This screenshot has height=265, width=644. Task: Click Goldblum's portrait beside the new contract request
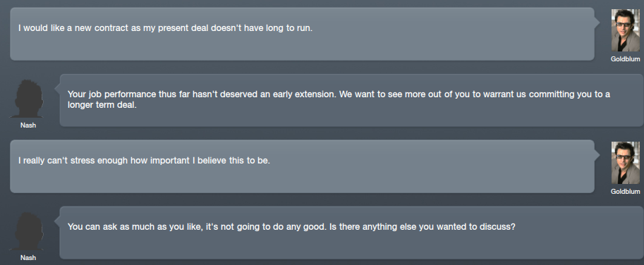(x=625, y=30)
